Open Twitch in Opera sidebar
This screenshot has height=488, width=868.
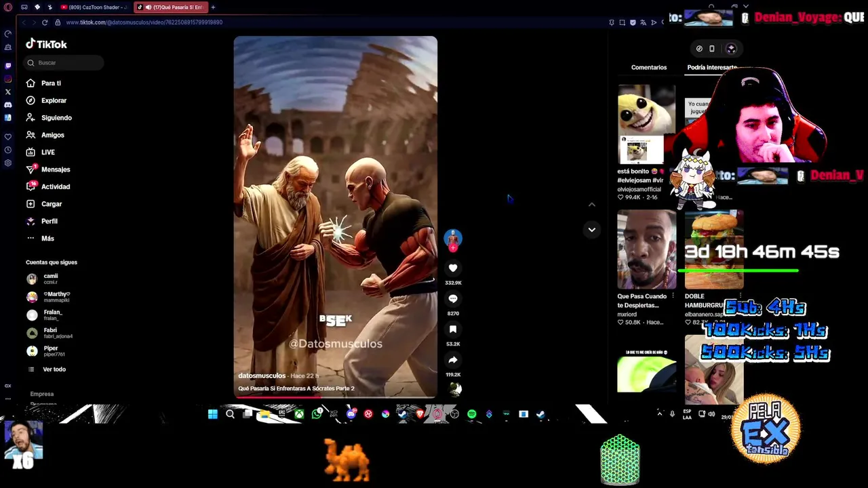[x=8, y=66]
